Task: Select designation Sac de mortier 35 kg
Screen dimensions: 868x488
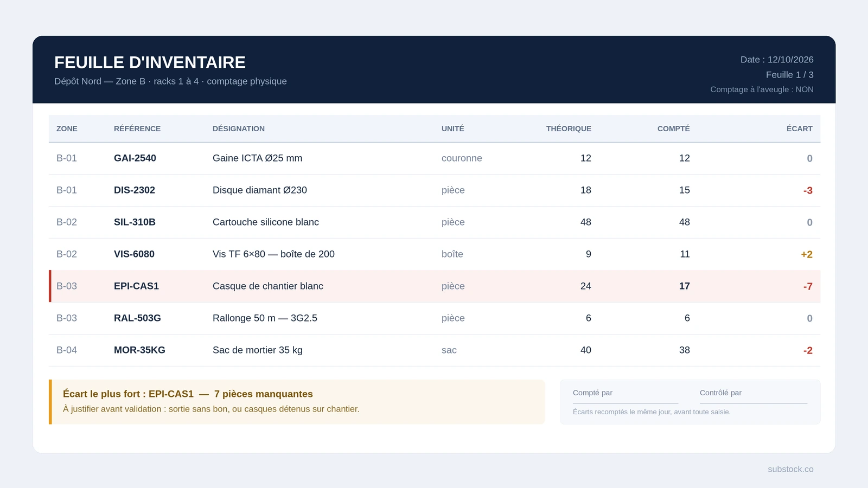Action: pyautogui.click(x=258, y=350)
